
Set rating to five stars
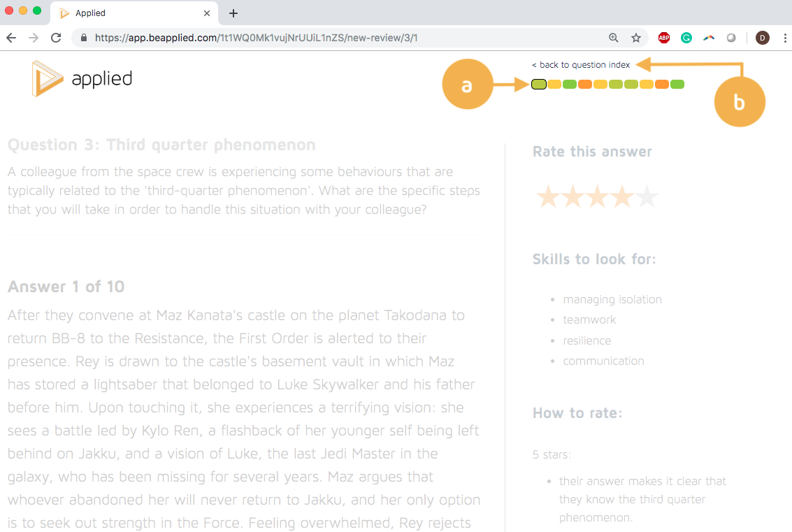[x=647, y=197]
